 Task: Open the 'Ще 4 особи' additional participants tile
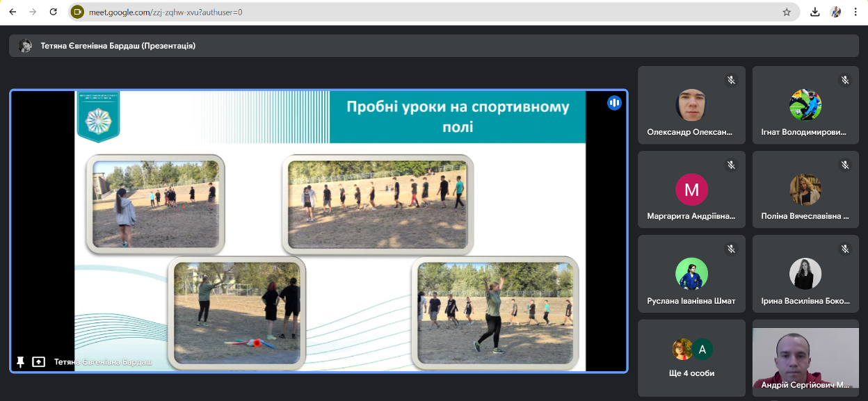(691, 358)
